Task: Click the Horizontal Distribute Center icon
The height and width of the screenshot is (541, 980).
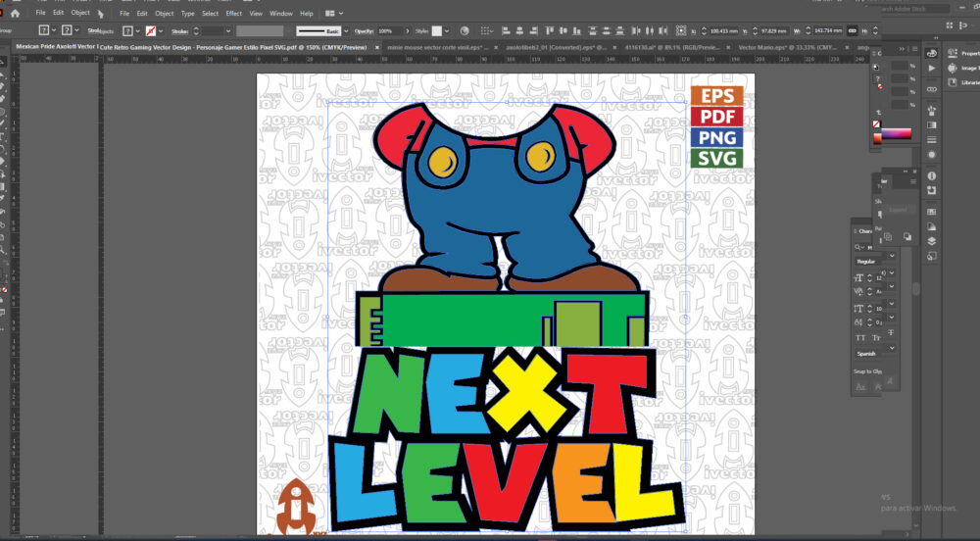Action: pyautogui.click(x=650, y=30)
